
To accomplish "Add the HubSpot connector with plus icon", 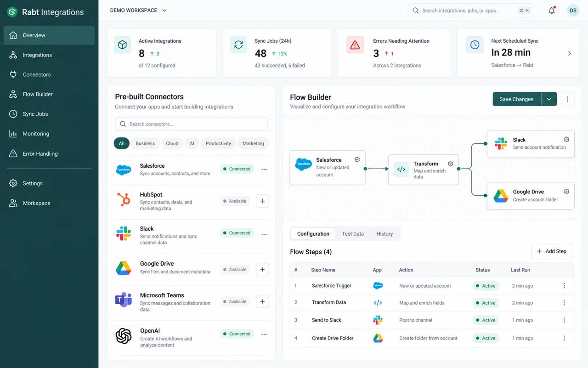I will (262, 201).
